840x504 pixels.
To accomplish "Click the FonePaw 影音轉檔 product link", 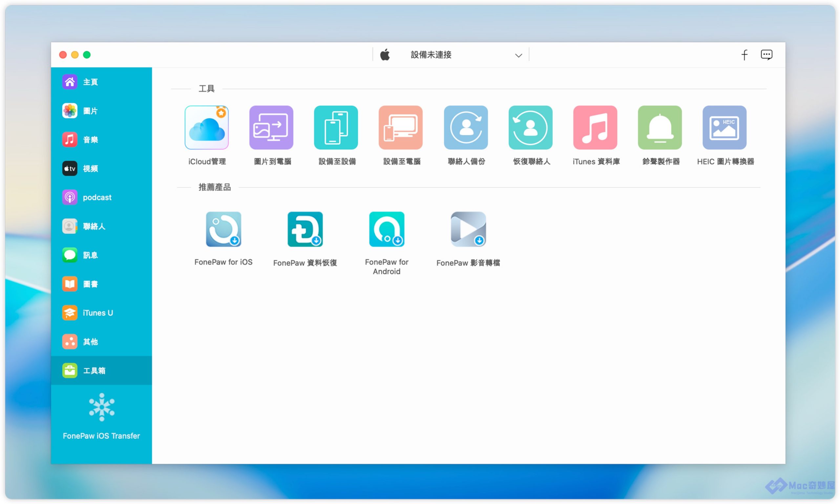I will pos(468,229).
